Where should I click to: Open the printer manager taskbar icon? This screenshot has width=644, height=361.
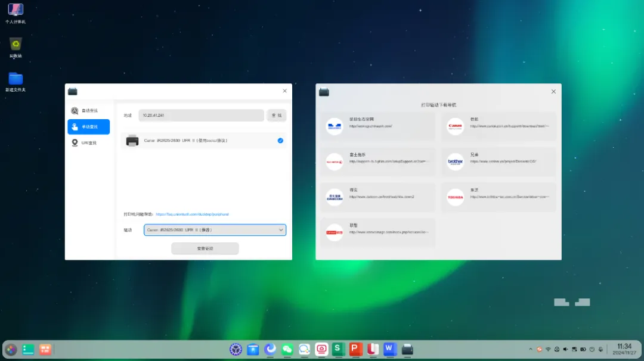point(407,349)
